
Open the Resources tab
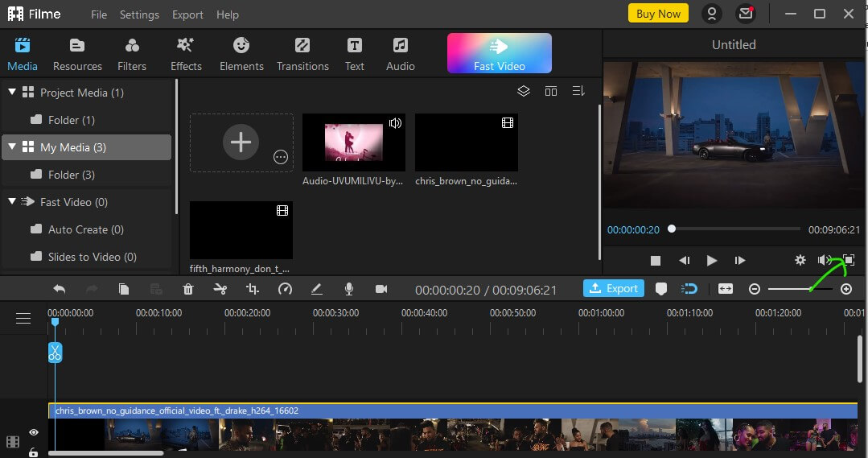click(x=77, y=54)
